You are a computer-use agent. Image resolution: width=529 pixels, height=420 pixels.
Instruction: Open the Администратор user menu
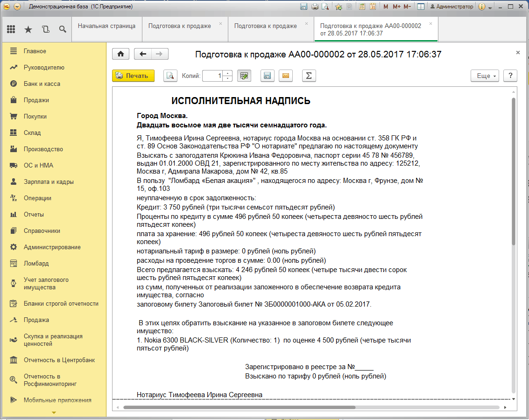[x=451, y=7]
